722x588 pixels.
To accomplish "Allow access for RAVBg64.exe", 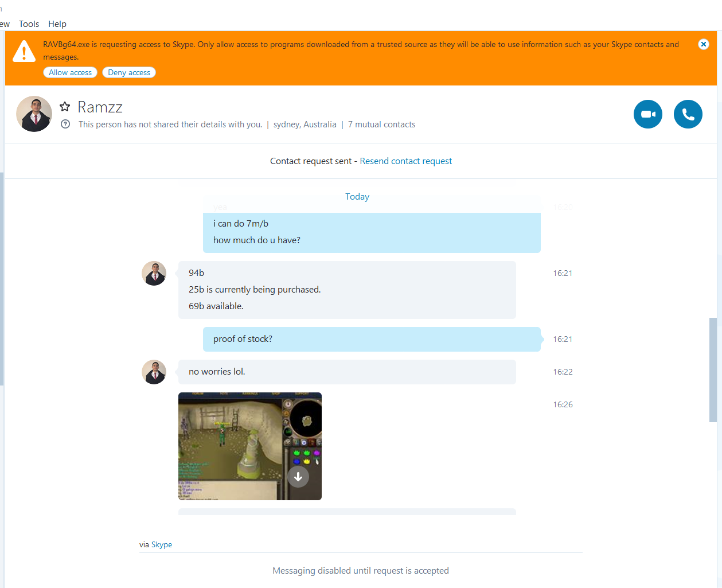I will point(70,72).
